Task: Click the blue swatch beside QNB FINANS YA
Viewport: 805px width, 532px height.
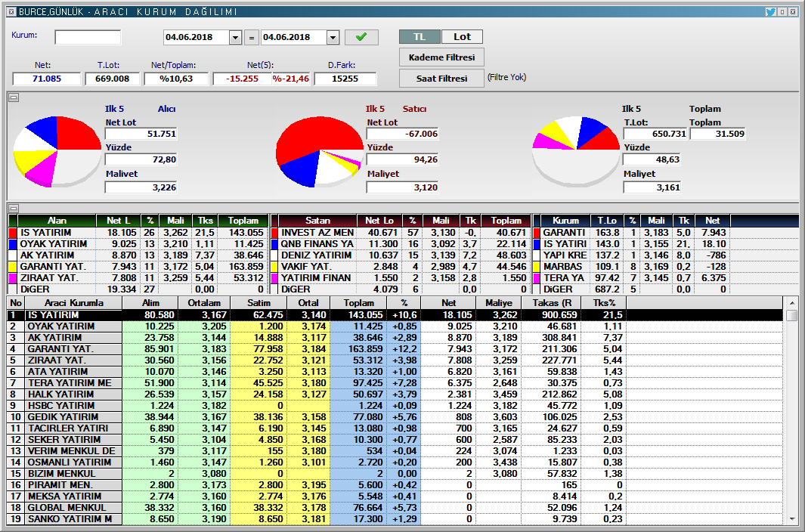Action: [274, 244]
